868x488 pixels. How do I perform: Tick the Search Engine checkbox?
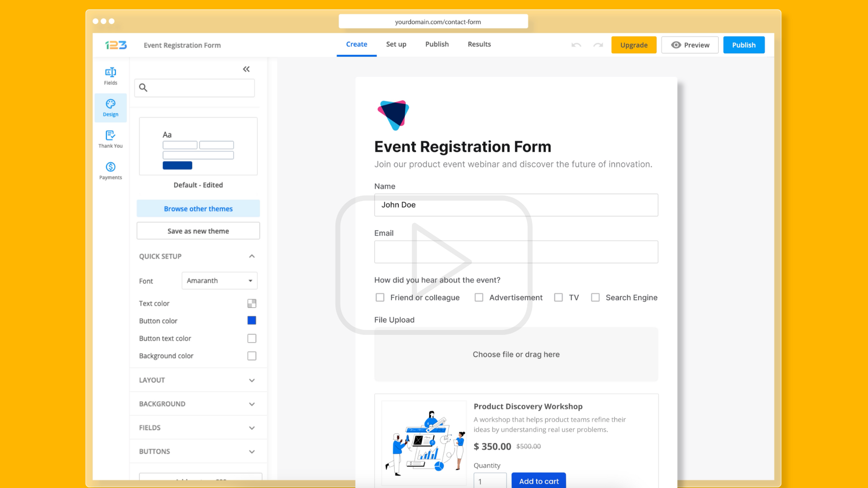[x=595, y=297]
